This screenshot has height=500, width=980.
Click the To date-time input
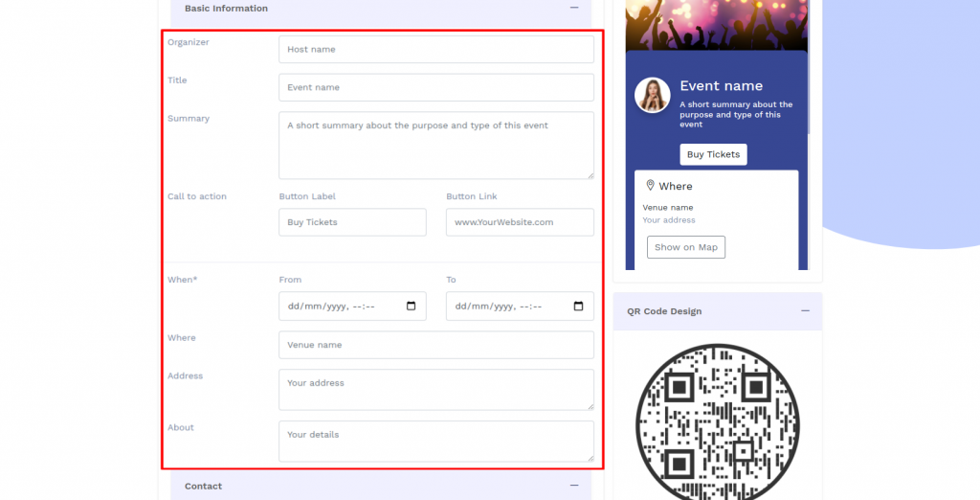(x=507, y=307)
